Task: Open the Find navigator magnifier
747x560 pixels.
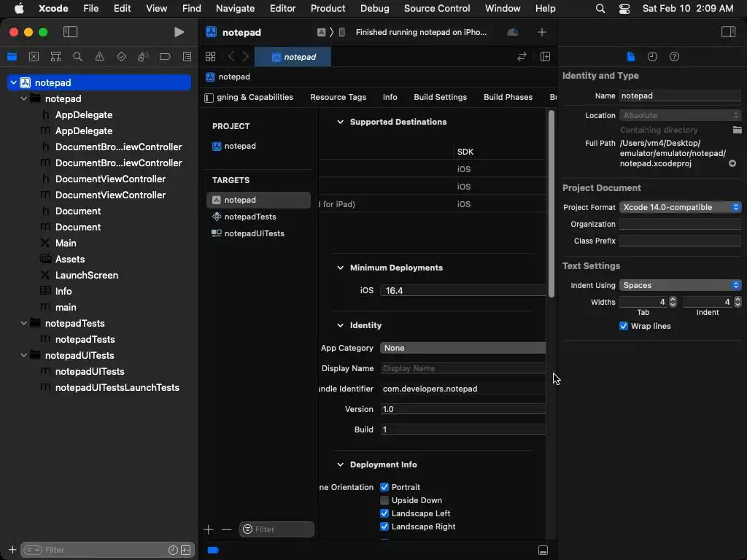Action: [77, 57]
